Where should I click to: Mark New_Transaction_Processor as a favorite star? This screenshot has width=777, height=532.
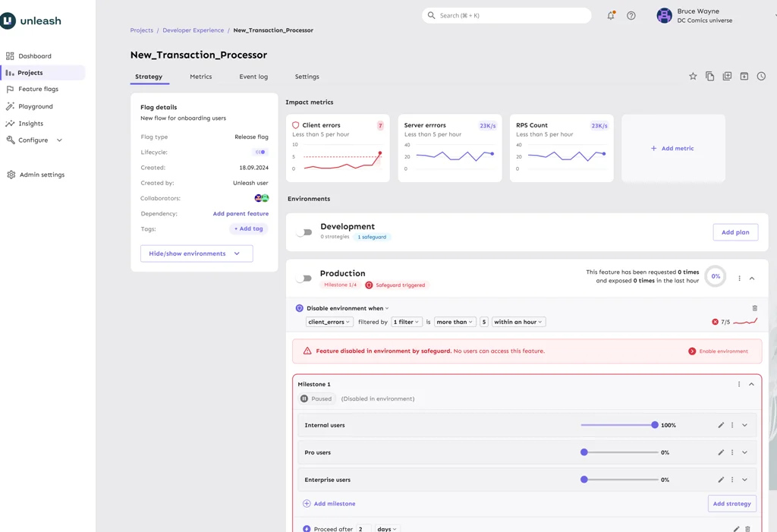pyautogui.click(x=692, y=76)
